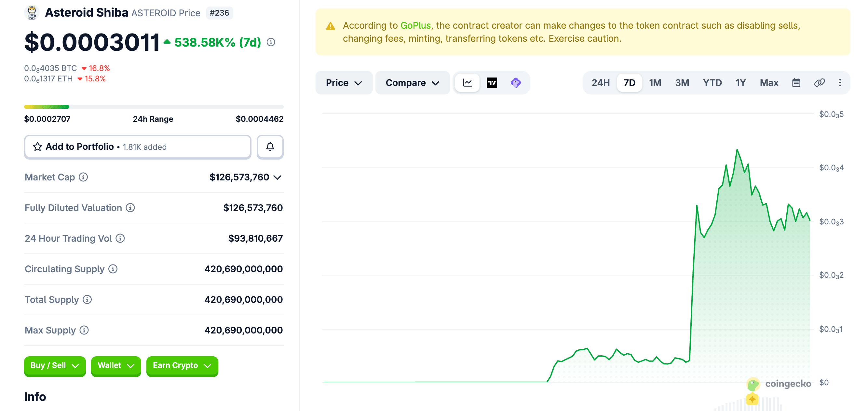The image size is (868, 411).
Task: Click the 24h high $0.0004462
Action: tap(260, 119)
